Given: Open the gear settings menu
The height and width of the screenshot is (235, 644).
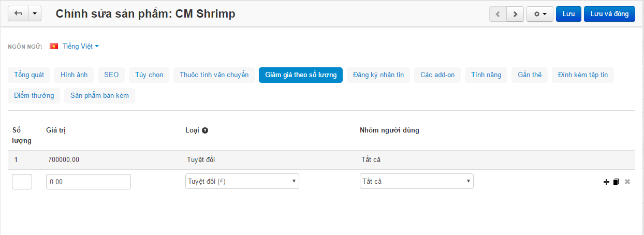Looking at the screenshot, I should [540, 14].
